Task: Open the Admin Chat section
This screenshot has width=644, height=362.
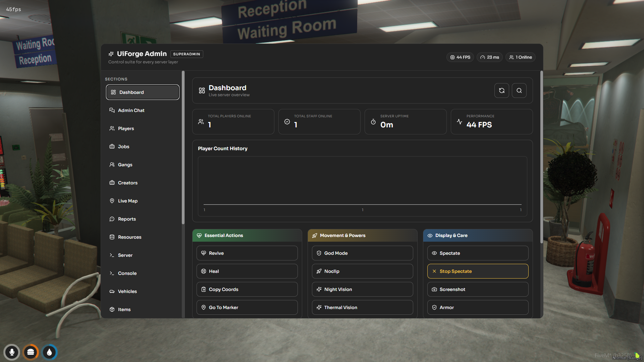Action: coord(143,110)
